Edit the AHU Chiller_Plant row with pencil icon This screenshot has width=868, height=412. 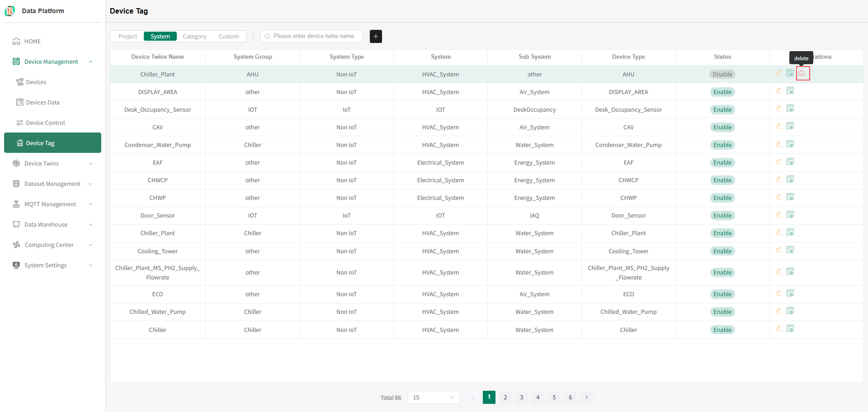779,73
